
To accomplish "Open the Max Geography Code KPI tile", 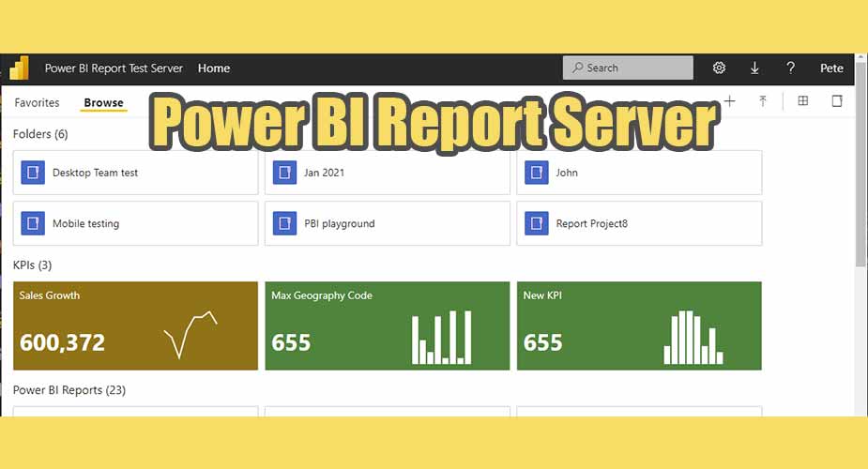I will coord(388,325).
